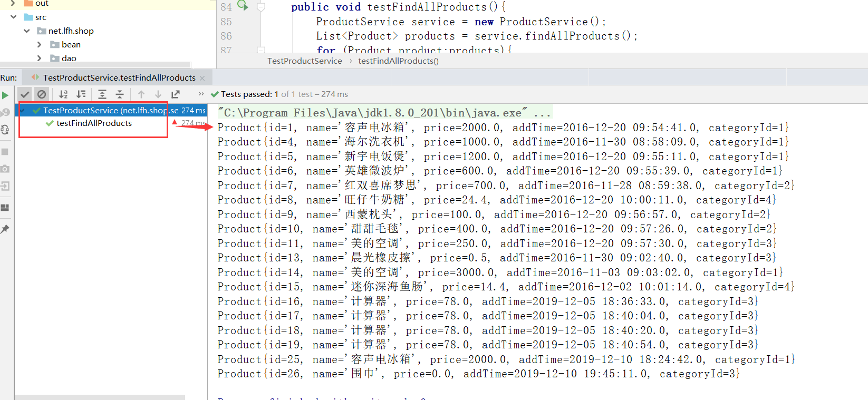Click console line Product{id=5 新宇电饭煲
This screenshot has height=400, width=868.
pos(503,157)
